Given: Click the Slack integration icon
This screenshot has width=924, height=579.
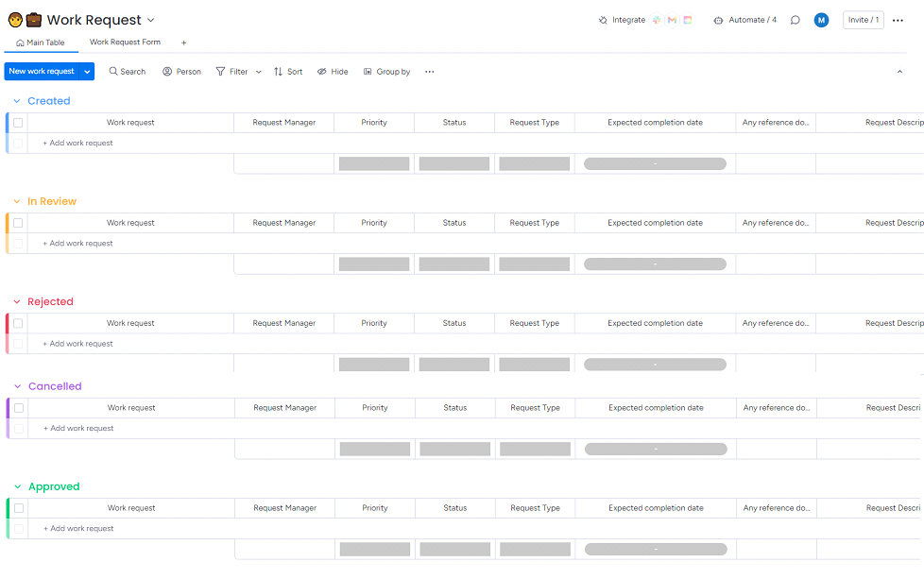Looking at the screenshot, I should coord(657,20).
